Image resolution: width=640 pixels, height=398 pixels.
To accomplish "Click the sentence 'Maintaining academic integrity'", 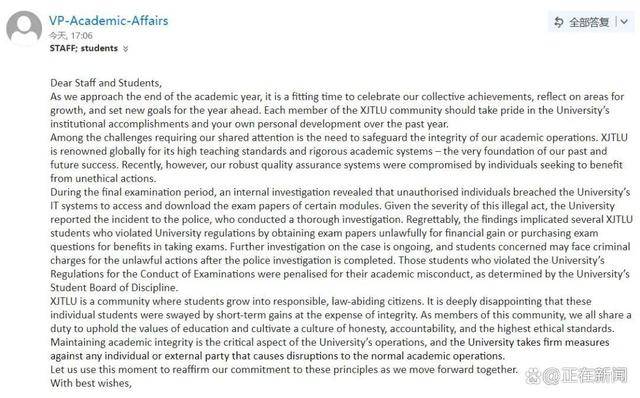I will click(330, 342).
